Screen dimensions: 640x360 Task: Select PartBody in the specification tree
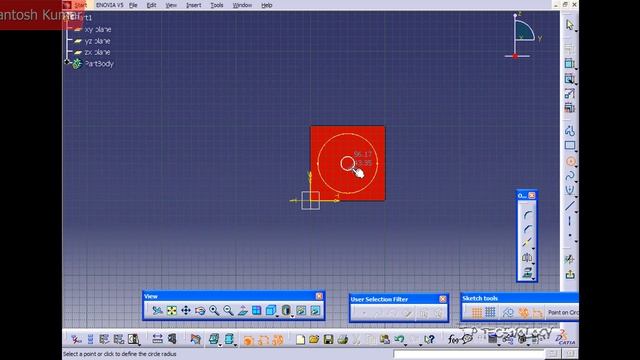pos(99,64)
